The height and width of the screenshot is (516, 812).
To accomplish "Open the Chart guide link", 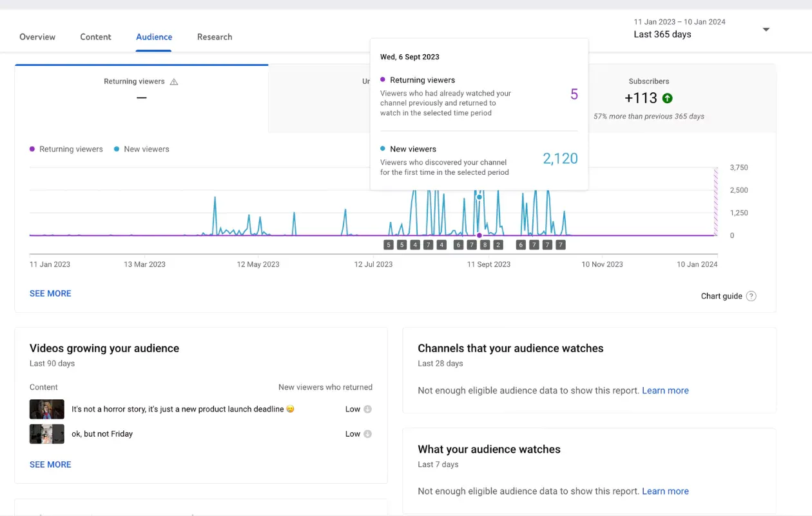I will click(722, 296).
